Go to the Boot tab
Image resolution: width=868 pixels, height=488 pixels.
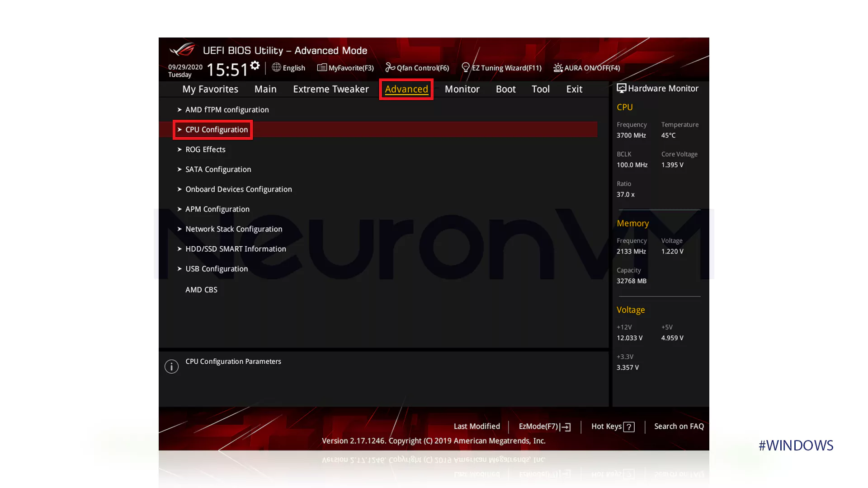click(x=505, y=89)
